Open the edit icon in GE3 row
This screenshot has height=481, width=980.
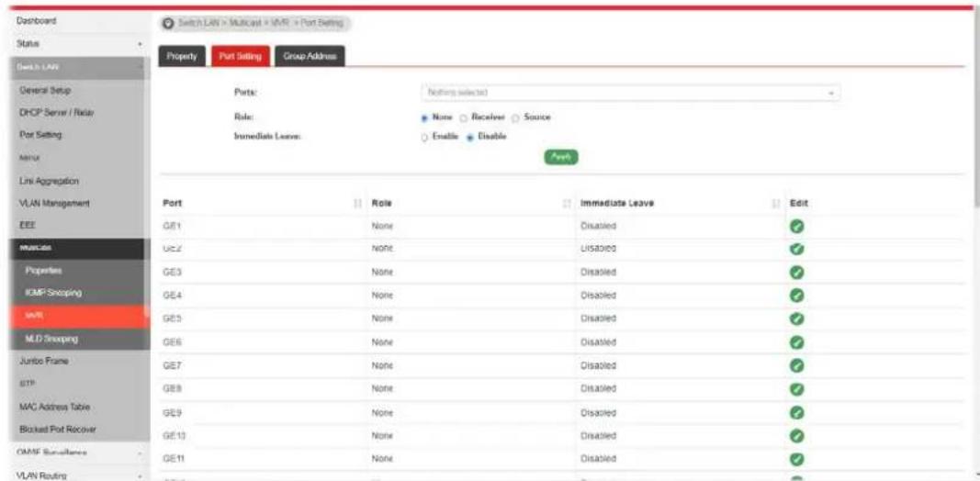tap(796, 273)
